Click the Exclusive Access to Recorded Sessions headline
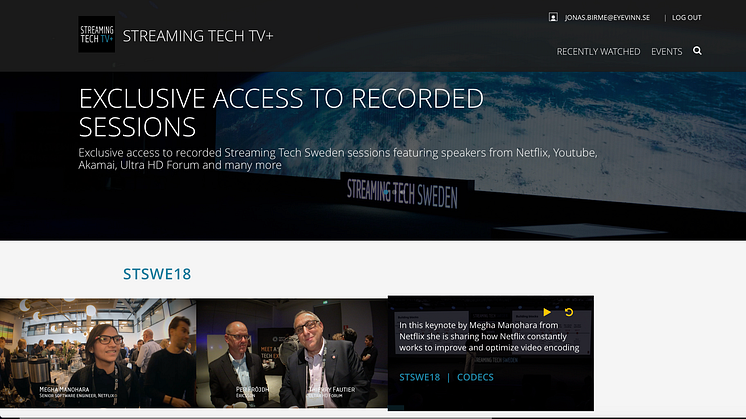The width and height of the screenshot is (746, 419). point(280,112)
